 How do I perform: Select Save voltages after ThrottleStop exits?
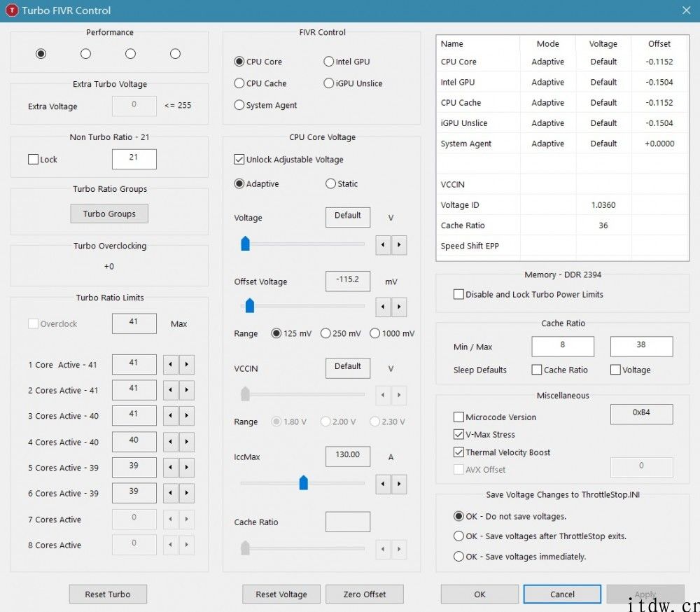tap(540, 536)
